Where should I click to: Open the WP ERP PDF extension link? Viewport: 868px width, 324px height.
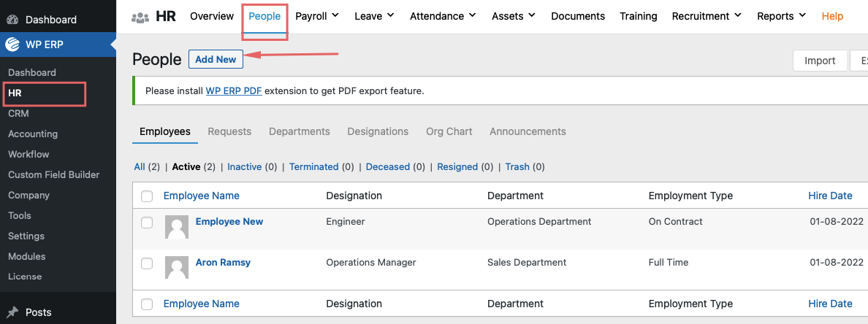click(233, 91)
